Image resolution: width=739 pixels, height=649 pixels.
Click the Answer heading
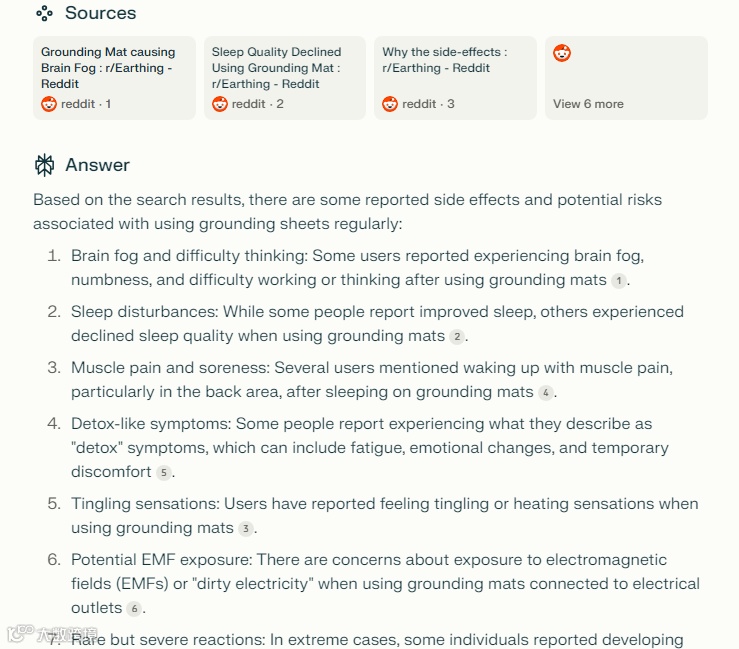97,165
